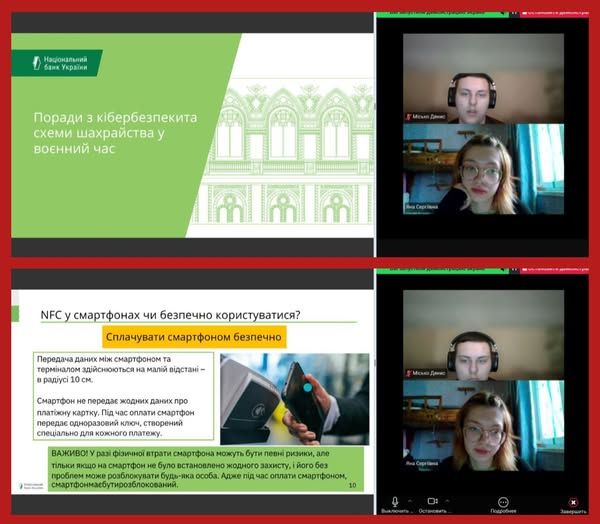Stop video using the Остановить camera icon
This screenshot has width=600, height=524.
point(432,501)
